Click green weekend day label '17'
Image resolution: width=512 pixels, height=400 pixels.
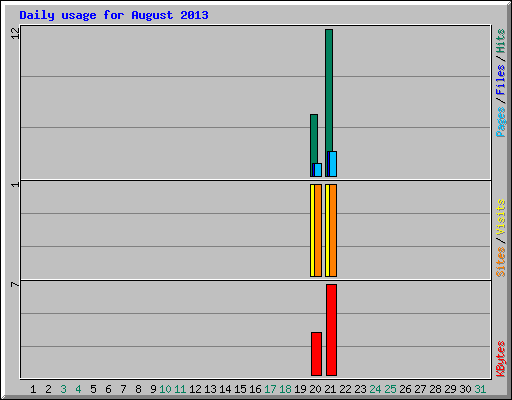click(x=270, y=389)
